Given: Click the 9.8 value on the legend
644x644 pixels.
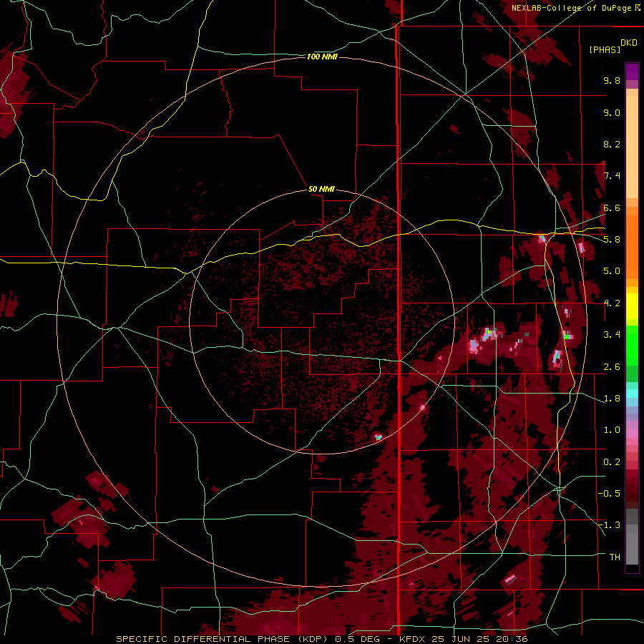Looking at the screenshot, I should (x=612, y=80).
